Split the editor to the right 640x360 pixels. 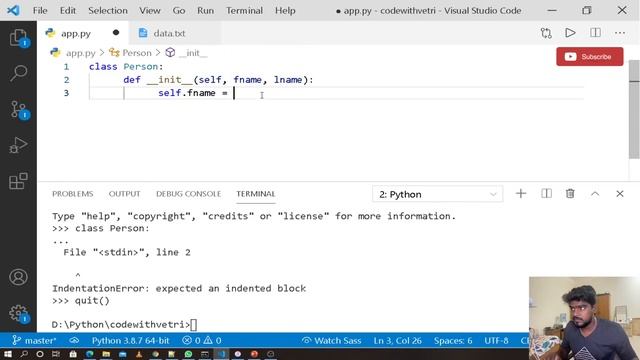point(595,33)
